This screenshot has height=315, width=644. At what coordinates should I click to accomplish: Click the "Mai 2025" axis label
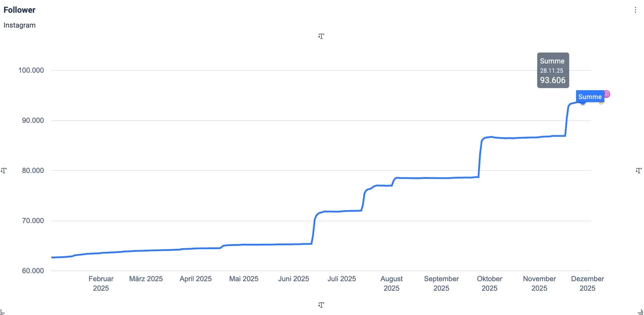pyautogui.click(x=244, y=279)
